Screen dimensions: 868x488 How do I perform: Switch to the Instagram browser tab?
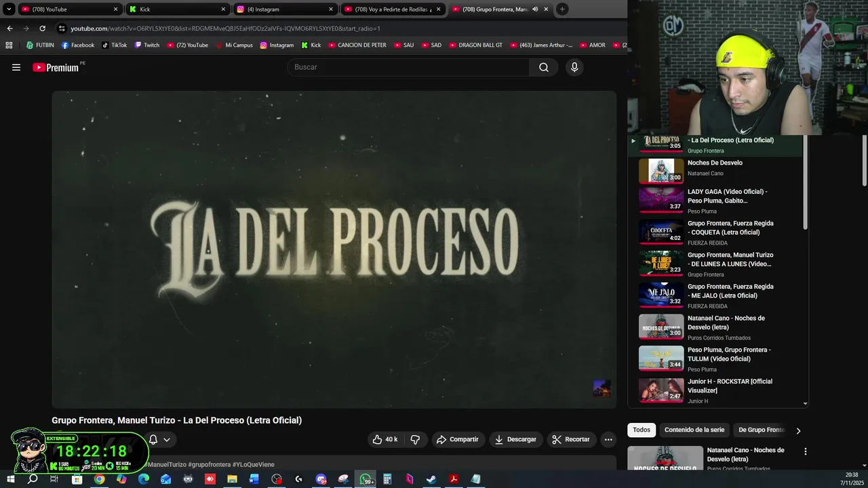click(x=285, y=9)
